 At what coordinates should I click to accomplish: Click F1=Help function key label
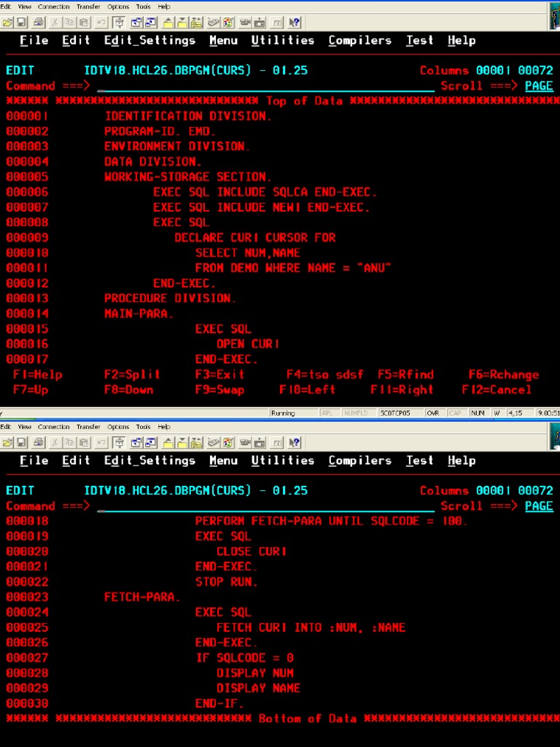(38, 374)
